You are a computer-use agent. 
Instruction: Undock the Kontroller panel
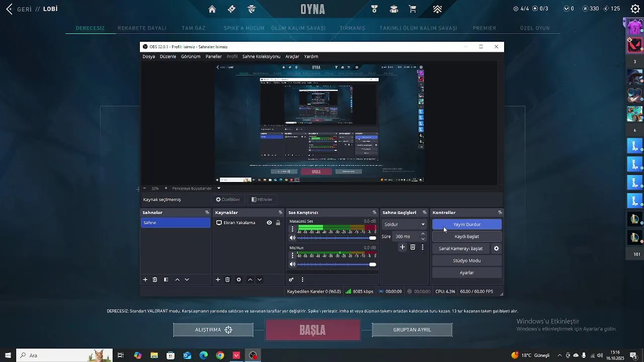500,213
